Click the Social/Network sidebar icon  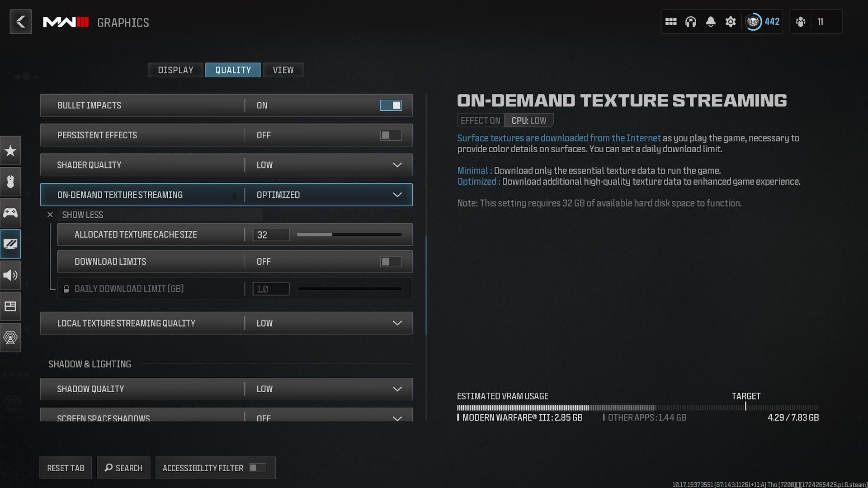tap(11, 337)
